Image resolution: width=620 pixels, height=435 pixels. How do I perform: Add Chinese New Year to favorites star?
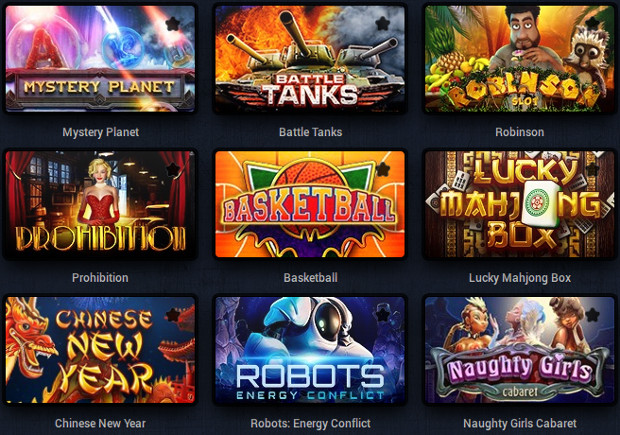(x=173, y=316)
